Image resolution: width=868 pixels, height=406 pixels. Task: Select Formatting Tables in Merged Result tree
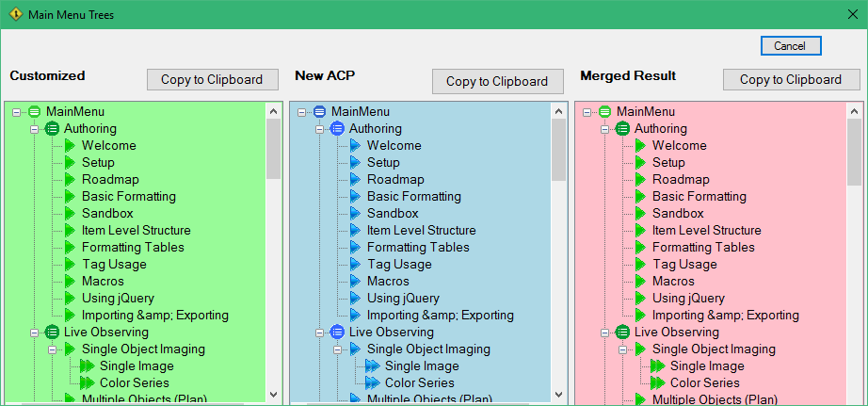(703, 247)
